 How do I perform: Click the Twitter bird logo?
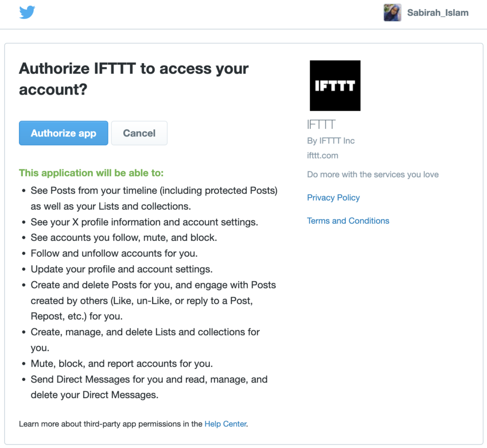[27, 12]
